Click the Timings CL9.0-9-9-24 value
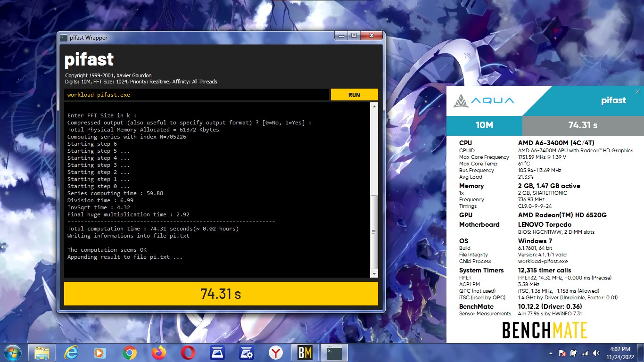Screen dimensions: 644x362 [536, 206]
